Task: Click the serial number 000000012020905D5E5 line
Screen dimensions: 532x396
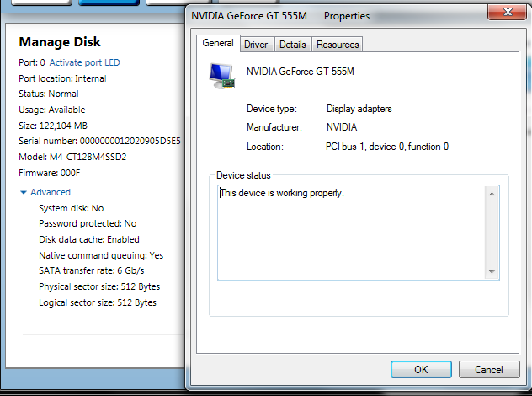Action: pyautogui.click(x=99, y=141)
